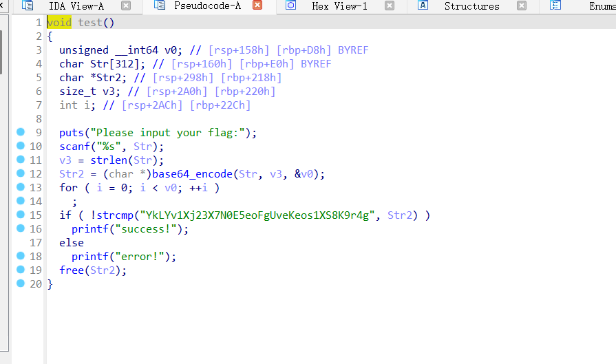Click the int i declaration

point(77,105)
